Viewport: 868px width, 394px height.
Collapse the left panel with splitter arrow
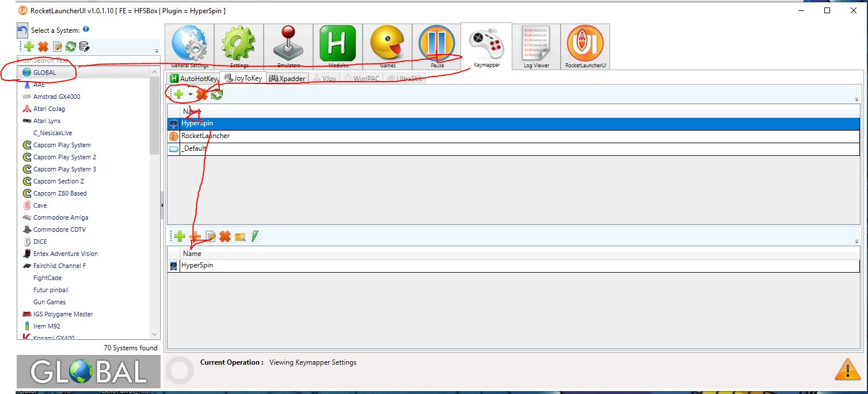(162, 205)
